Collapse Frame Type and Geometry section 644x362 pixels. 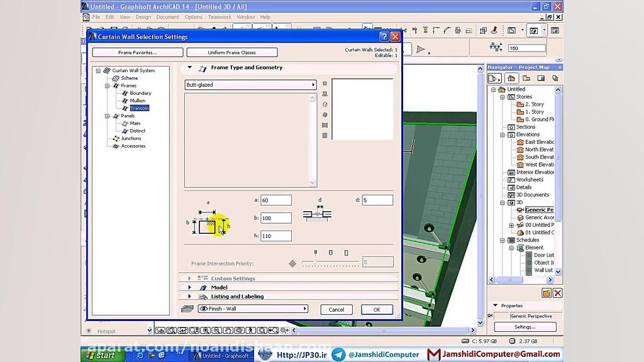coord(189,67)
